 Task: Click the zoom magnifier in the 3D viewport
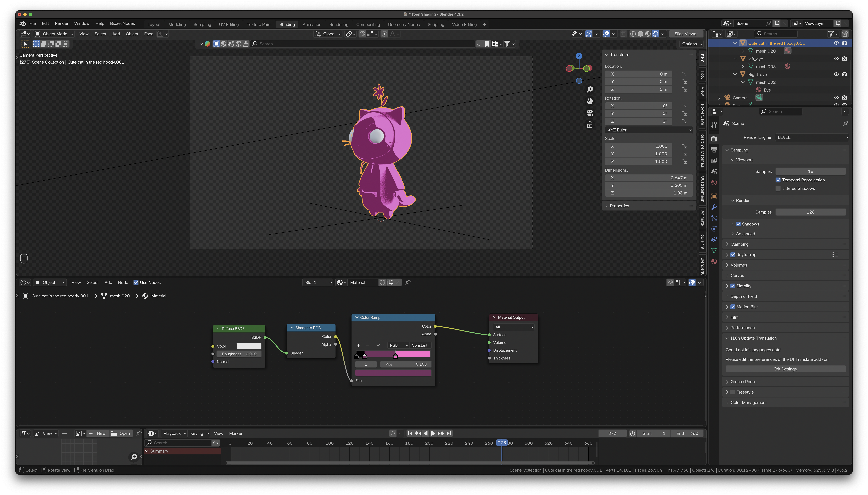click(590, 89)
